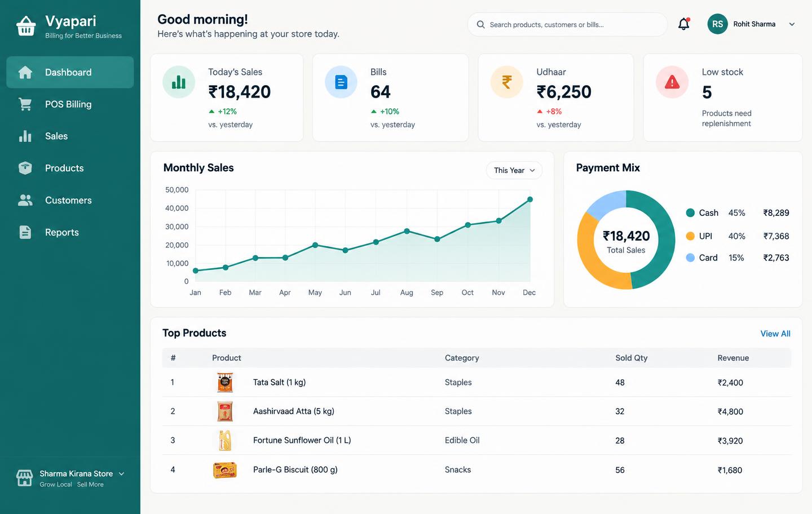Click the Sold Qty column header
This screenshot has width=812, height=514.
(x=632, y=358)
